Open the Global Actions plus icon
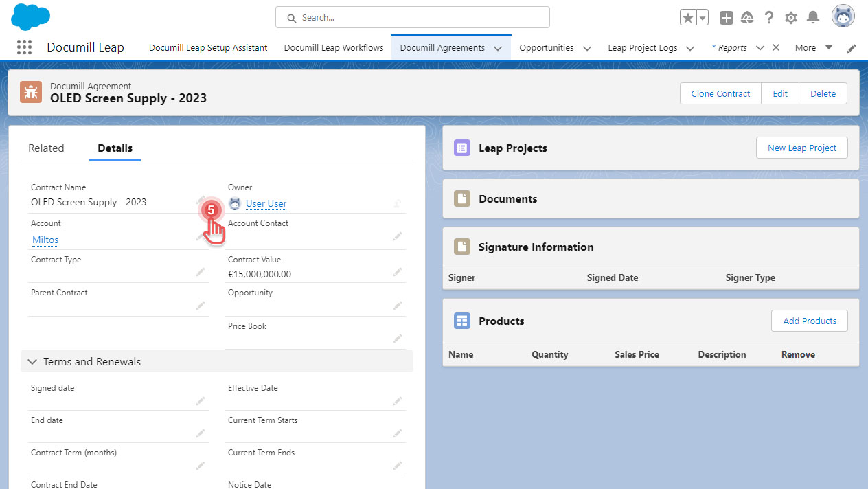 pyautogui.click(x=726, y=18)
